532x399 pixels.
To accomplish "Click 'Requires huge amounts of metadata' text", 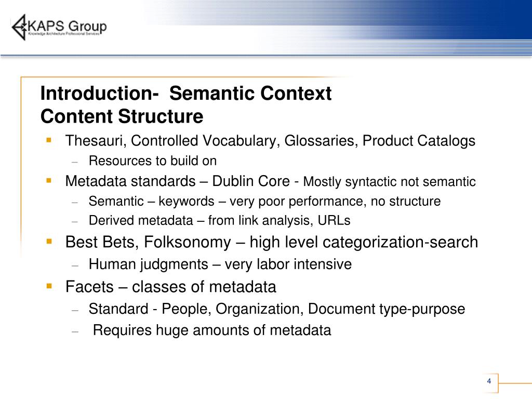I will 212,330.
